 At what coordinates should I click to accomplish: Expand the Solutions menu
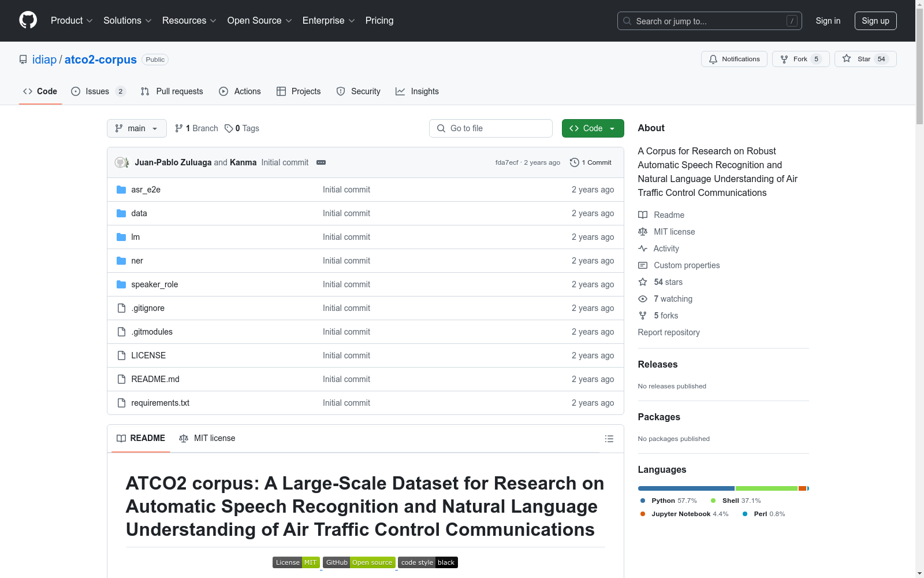pos(128,21)
